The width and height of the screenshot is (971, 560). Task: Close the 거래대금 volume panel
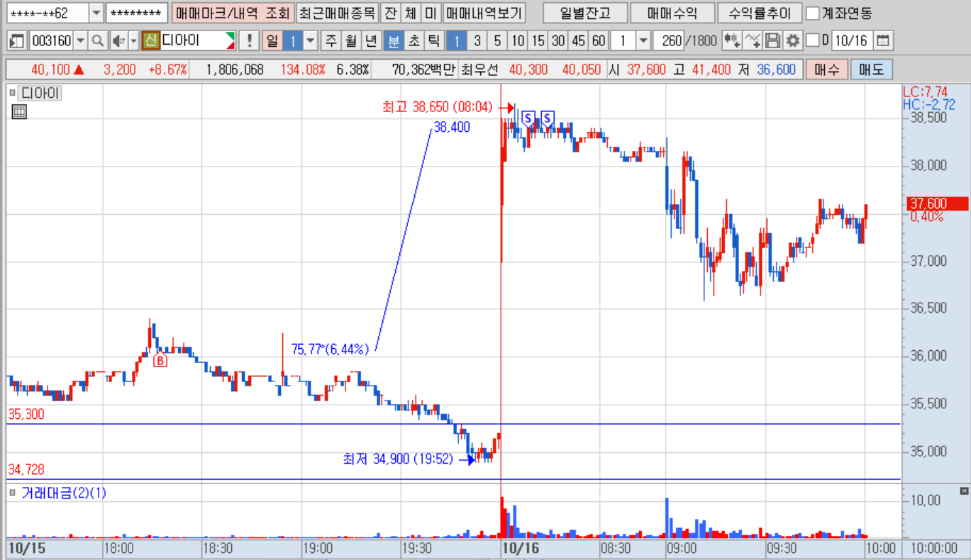pos(964,491)
